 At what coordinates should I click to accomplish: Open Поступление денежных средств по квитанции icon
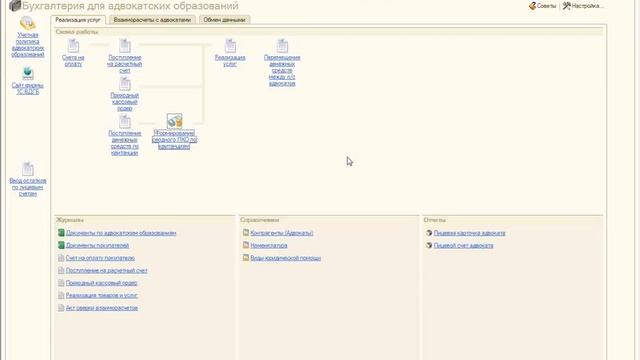pyautogui.click(x=125, y=121)
